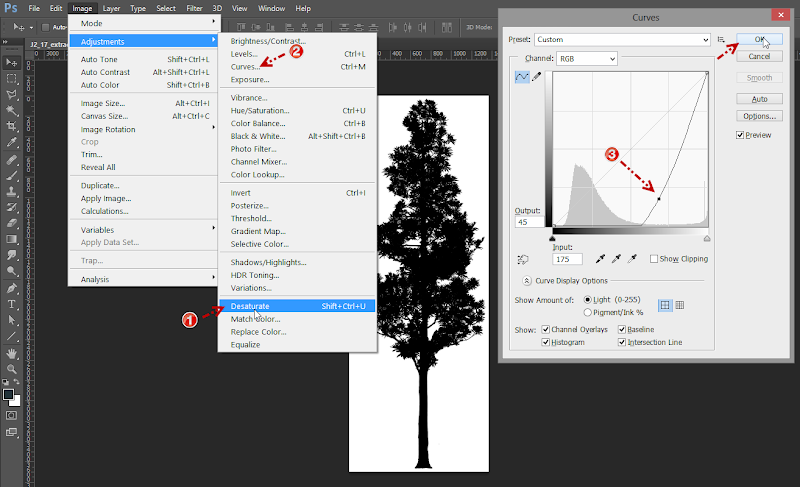Choose Hue/Saturation... menu entry
Viewport: 800px width, 487px height.
coord(297,111)
